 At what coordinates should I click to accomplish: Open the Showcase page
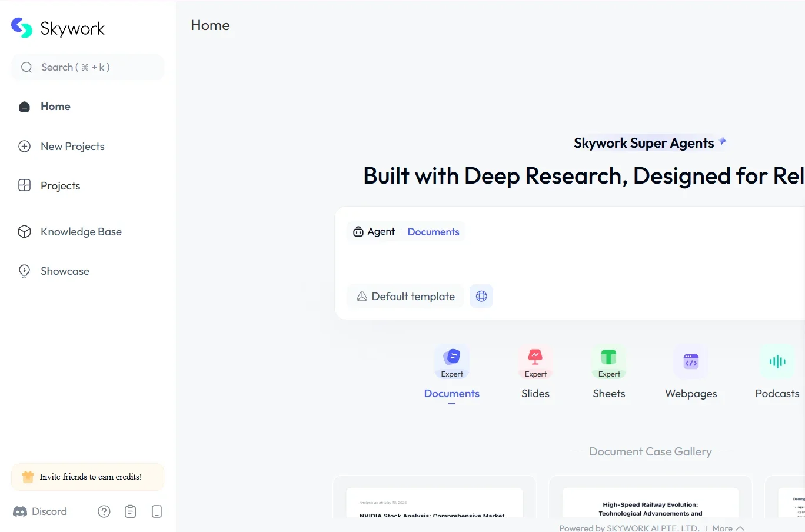tap(65, 271)
